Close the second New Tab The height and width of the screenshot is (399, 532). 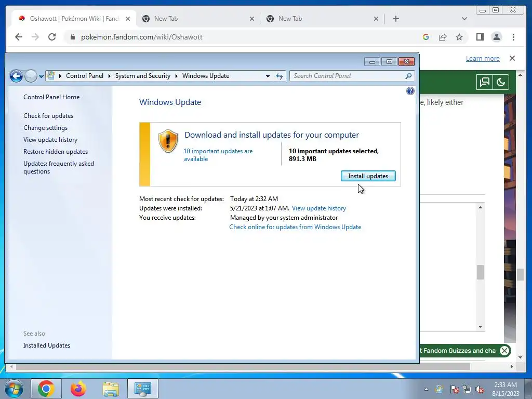tap(376, 19)
